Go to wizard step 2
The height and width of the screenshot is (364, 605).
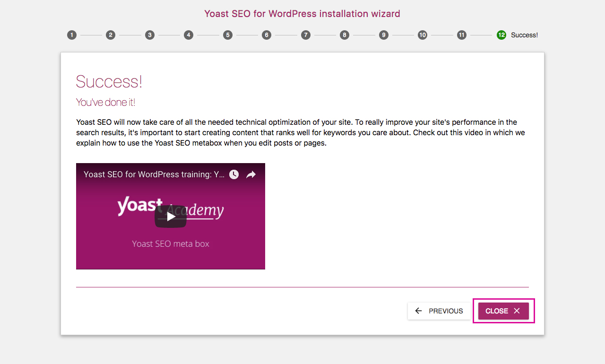click(x=111, y=35)
